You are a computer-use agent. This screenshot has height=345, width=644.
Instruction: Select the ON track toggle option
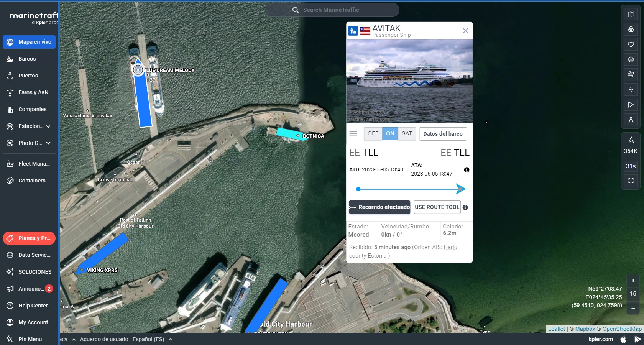pyautogui.click(x=390, y=134)
